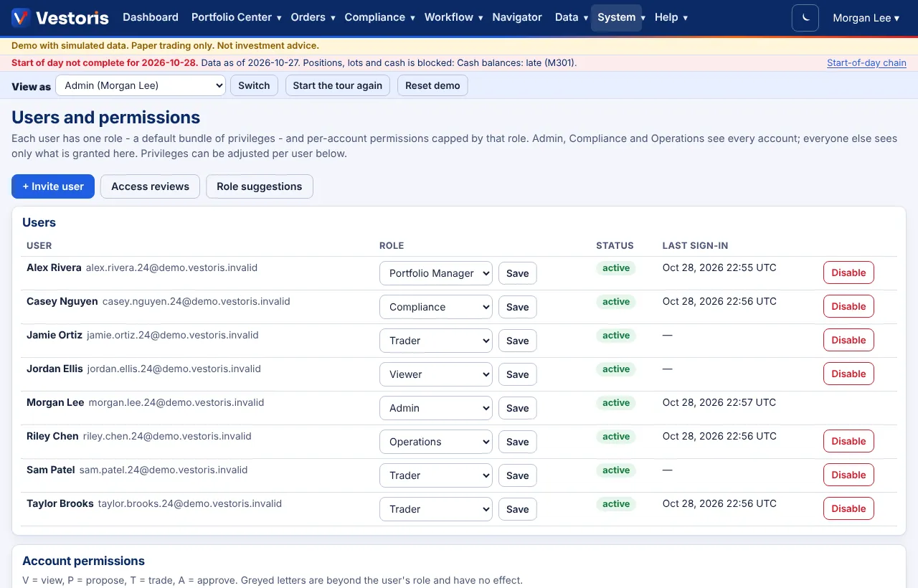Go to Navigator
The height and width of the screenshot is (588, 918).
click(517, 17)
